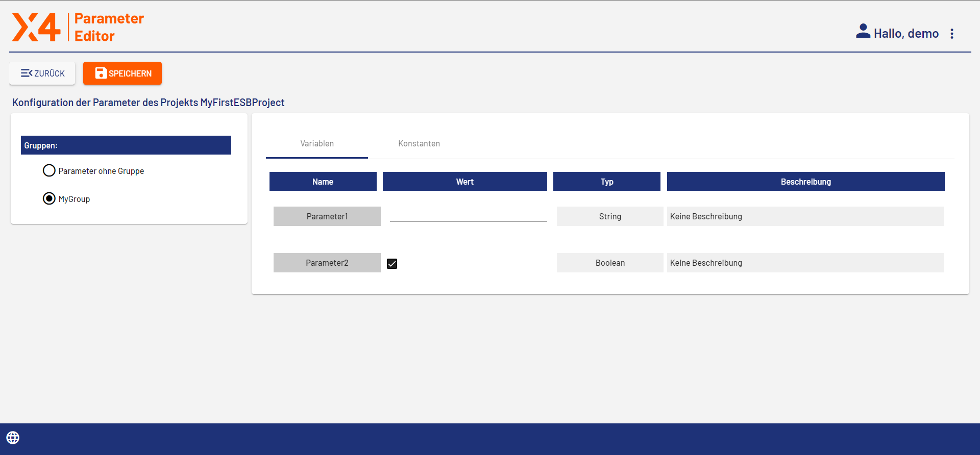Viewport: 980px width, 455px height.
Task: Toggle the Parameter2 Boolean checkbox
Action: 392,264
